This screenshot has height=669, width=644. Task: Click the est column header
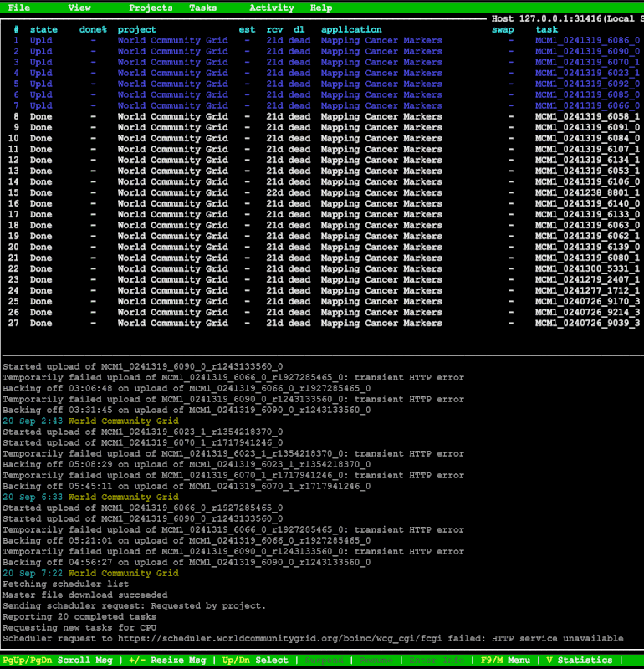coord(247,29)
